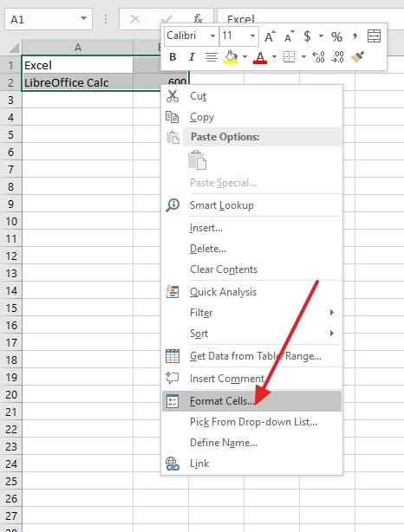Click the Merge and Center icon
The width and height of the screenshot is (404, 532).
click(x=374, y=36)
